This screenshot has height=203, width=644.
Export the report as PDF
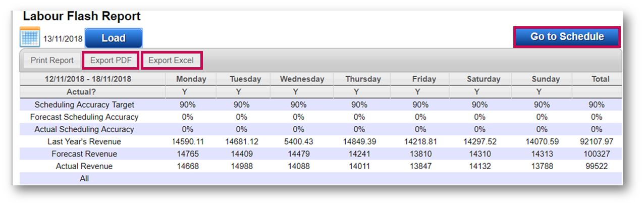coord(111,61)
